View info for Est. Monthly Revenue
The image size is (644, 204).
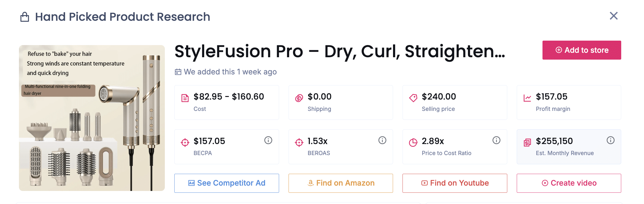(610, 140)
